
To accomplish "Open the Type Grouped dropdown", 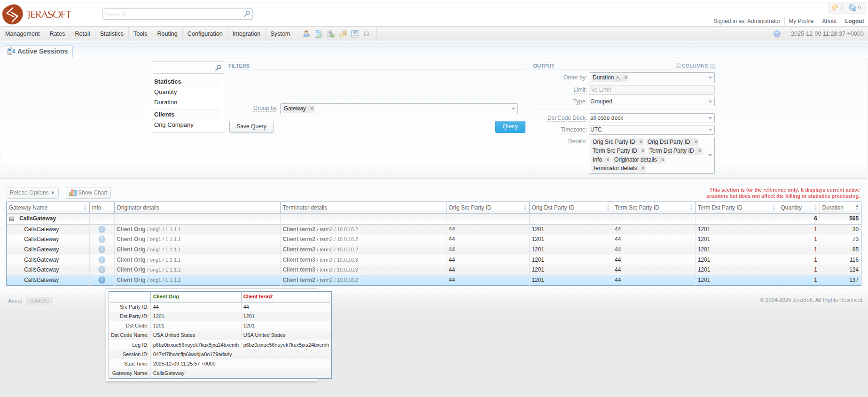I will pyautogui.click(x=651, y=101).
